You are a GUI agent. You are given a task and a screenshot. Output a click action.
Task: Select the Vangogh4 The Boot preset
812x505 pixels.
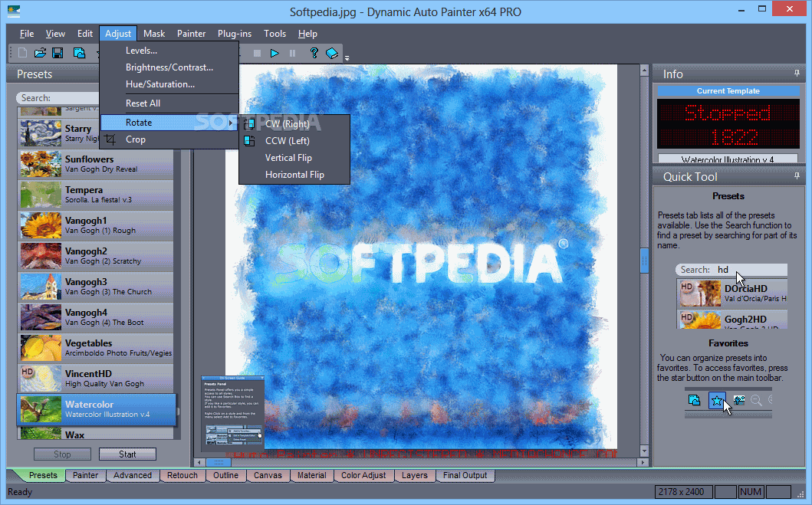click(97, 316)
